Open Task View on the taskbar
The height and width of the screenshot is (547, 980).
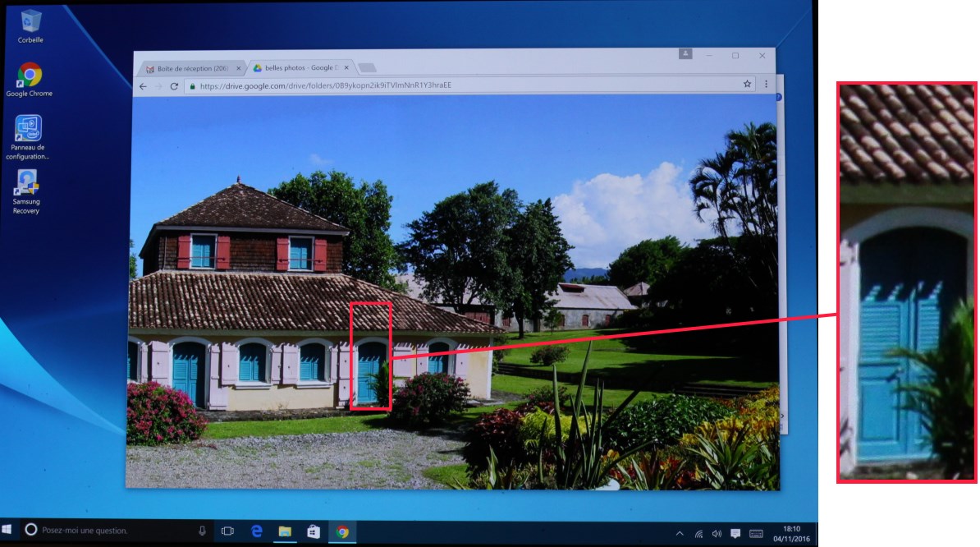coord(227,531)
